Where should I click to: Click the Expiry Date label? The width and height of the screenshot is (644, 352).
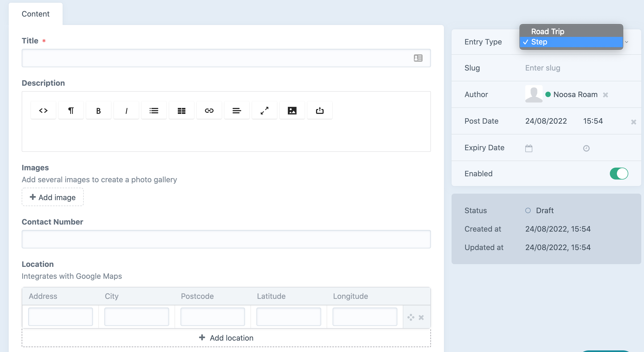(484, 148)
